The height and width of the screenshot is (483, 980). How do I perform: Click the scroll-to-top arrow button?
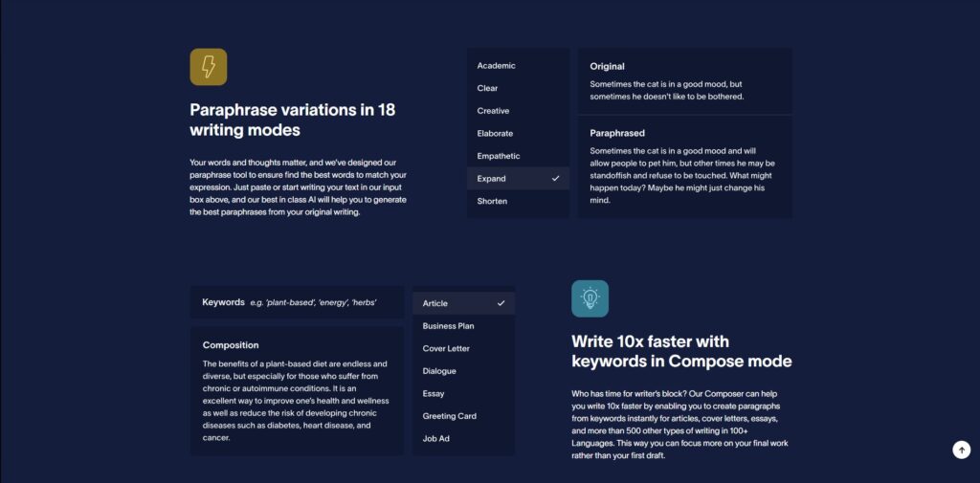961,450
